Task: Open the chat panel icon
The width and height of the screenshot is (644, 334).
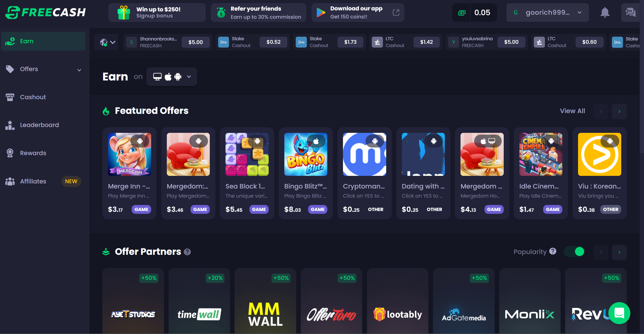Action: pos(630,12)
